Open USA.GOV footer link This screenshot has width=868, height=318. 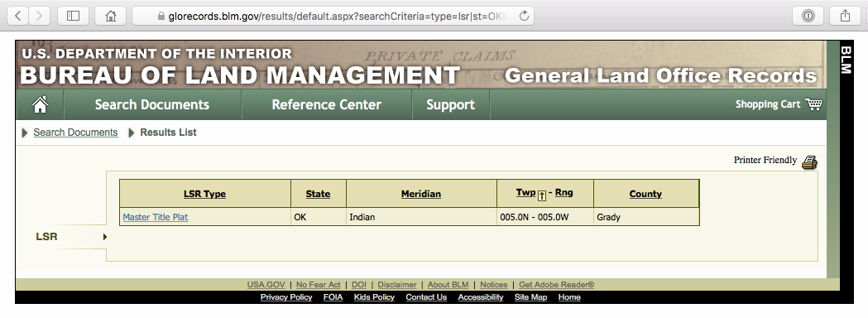click(266, 285)
